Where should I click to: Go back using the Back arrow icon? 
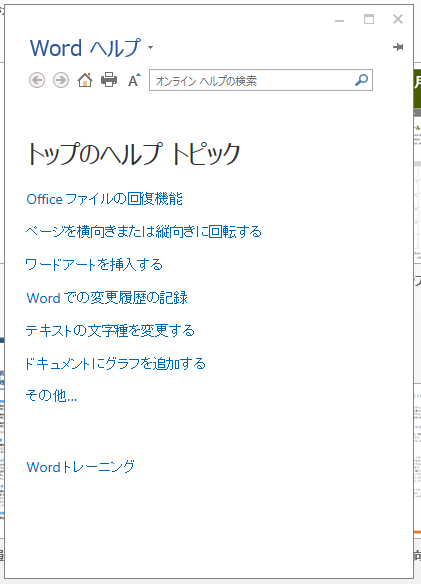click(37, 80)
